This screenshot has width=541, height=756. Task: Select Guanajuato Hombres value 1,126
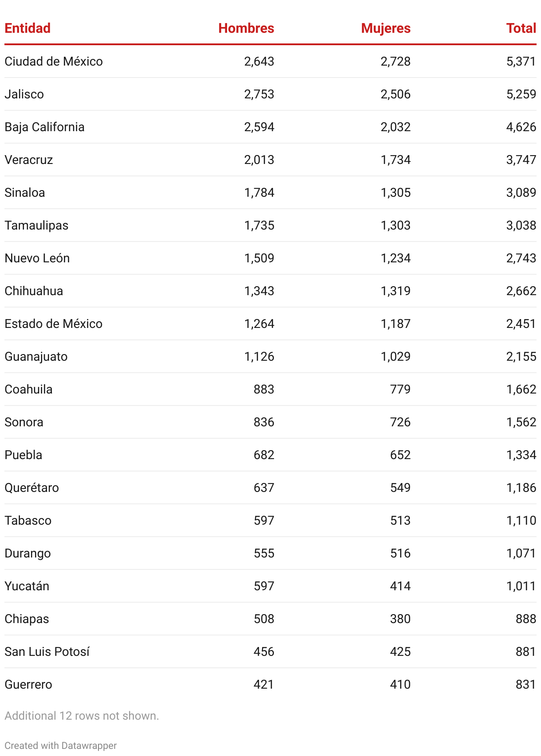pos(259,356)
